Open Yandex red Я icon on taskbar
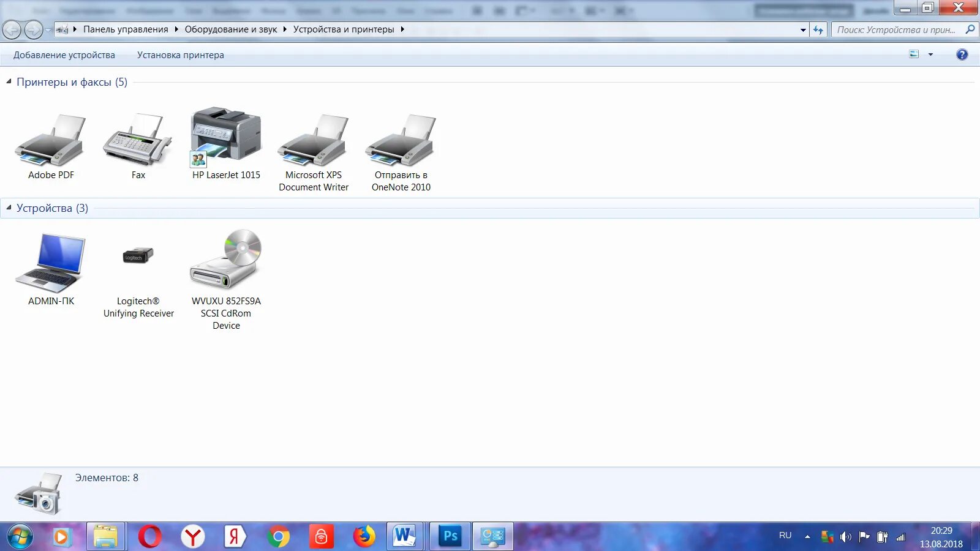This screenshot has height=551, width=980. (x=235, y=537)
